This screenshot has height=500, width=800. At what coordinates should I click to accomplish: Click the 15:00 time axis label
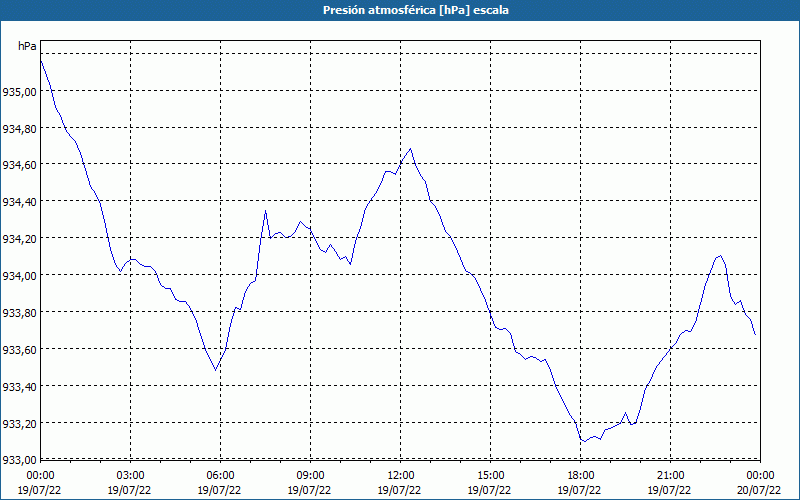click(x=490, y=476)
